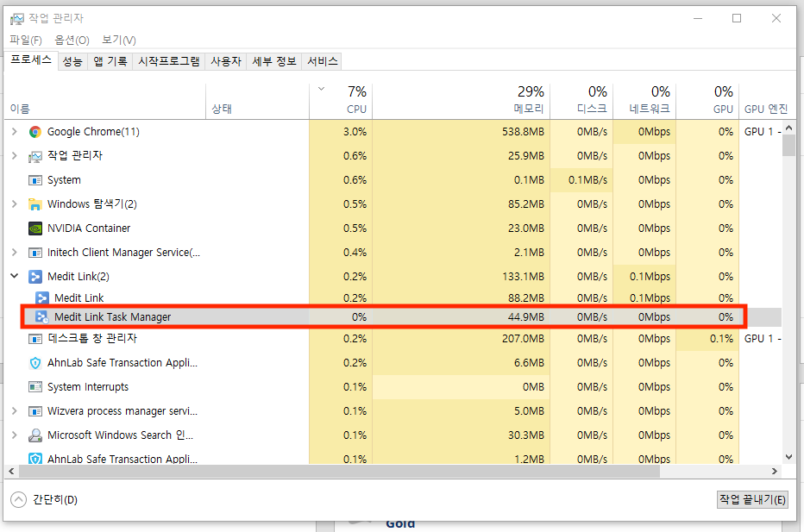Click the 작업 끝내기(E) button

tap(753, 500)
